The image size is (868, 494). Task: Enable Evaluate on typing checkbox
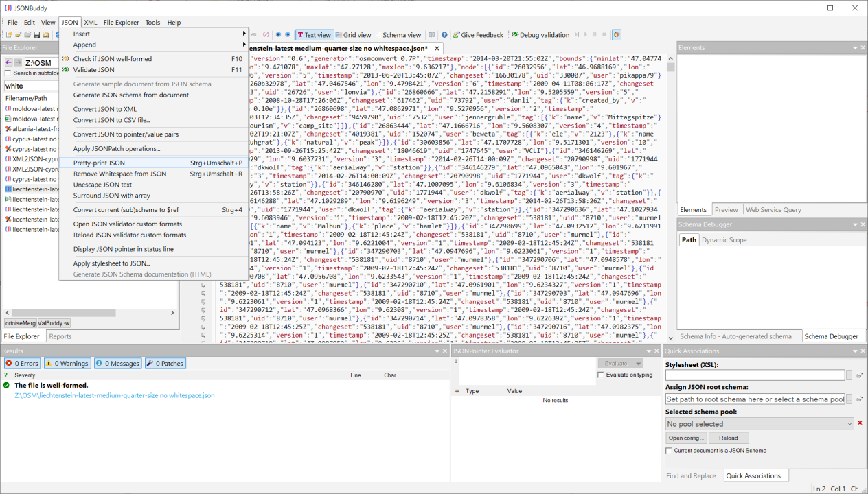602,375
